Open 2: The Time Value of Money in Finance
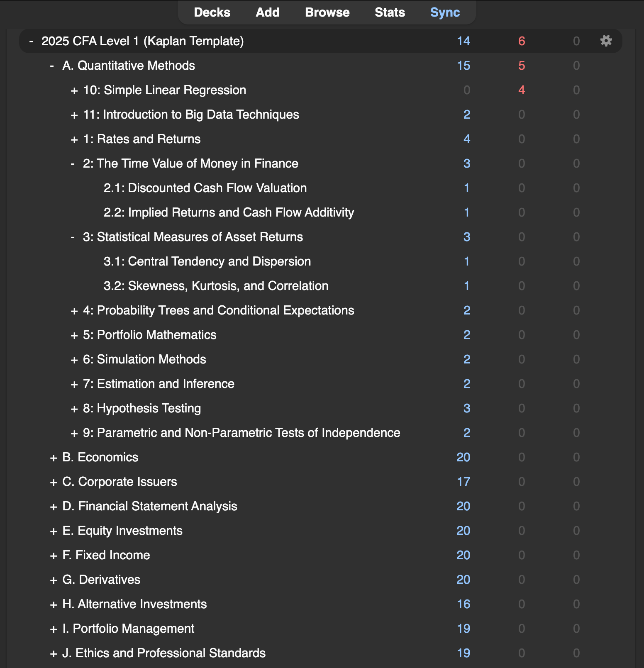The height and width of the screenshot is (668, 644). [190, 163]
